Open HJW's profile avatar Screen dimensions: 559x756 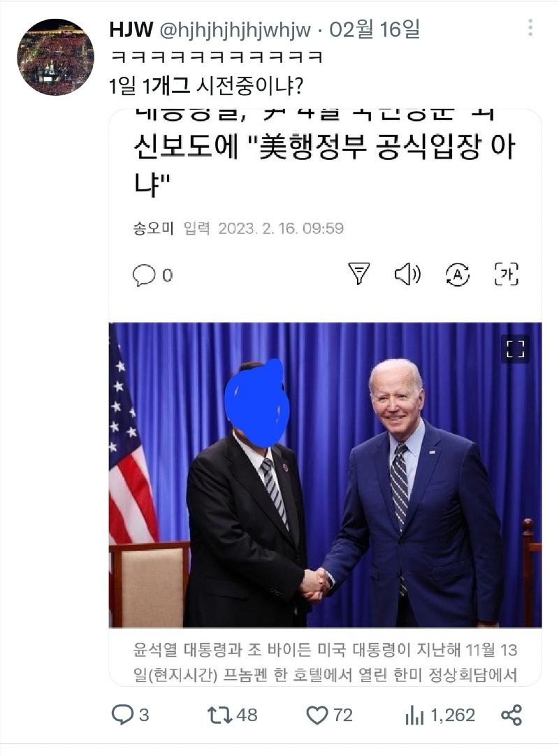(55, 57)
